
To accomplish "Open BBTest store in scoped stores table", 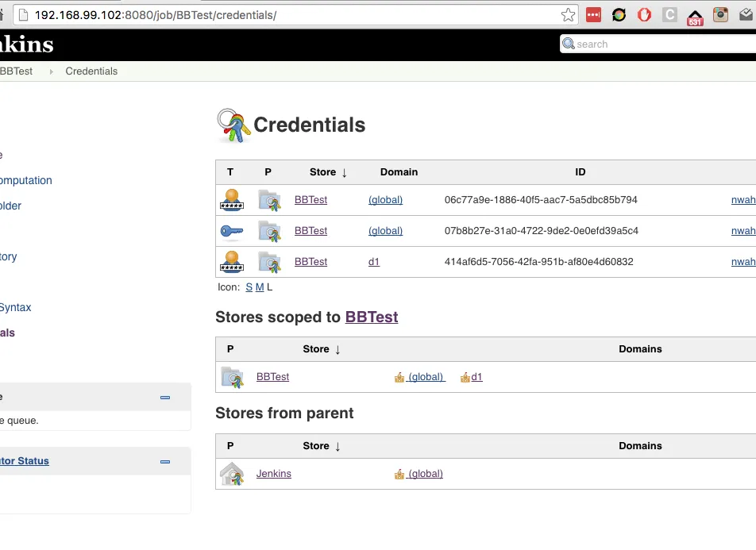I will [x=273, y=376].
